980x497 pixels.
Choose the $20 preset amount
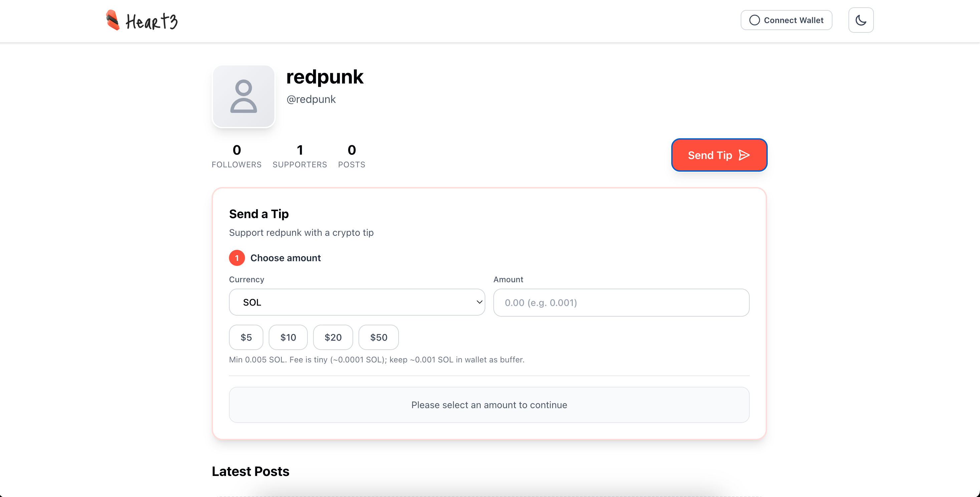click(x=333, y=337)
